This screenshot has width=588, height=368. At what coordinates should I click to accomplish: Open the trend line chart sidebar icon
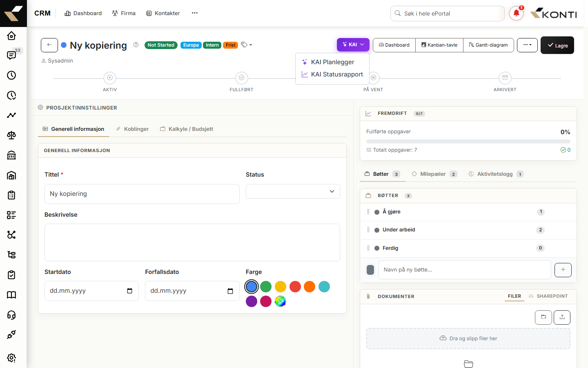pos(11,115)
